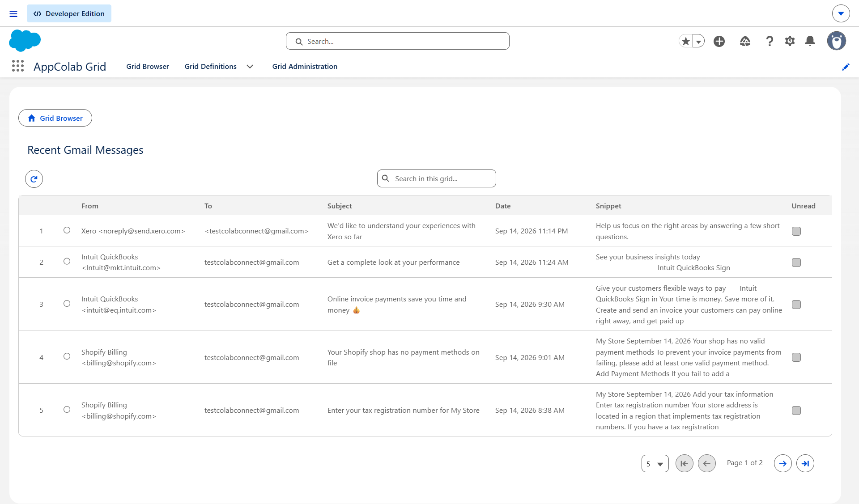859x504 pixels.
Task: Click the sender Xero <noreply@send.xero.com>
Action: coord(133,231)
